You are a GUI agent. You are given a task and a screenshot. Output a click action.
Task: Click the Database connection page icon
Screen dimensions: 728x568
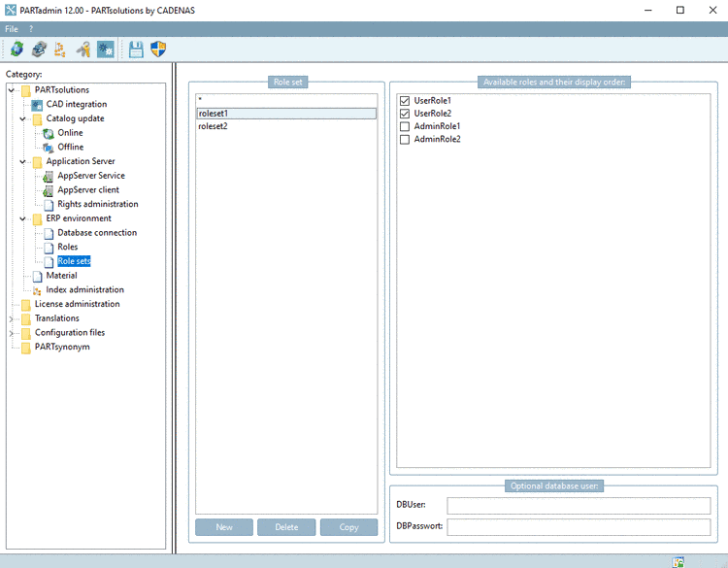click(x=49, y=233)
